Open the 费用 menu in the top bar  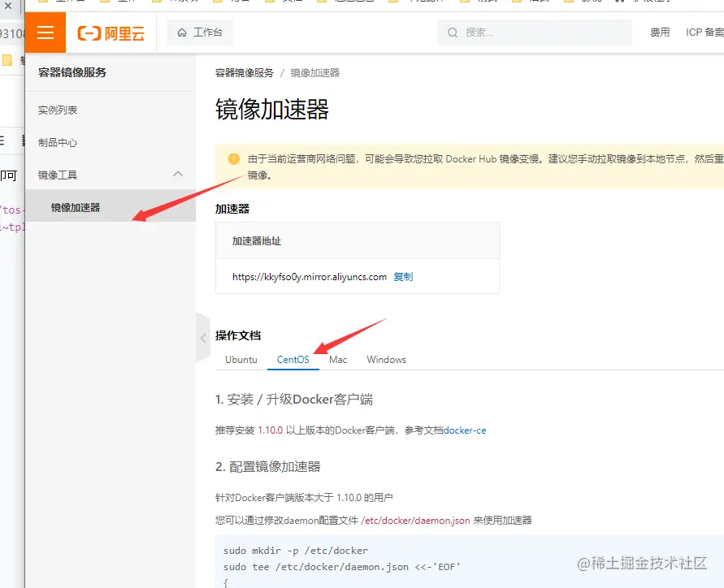659,32
